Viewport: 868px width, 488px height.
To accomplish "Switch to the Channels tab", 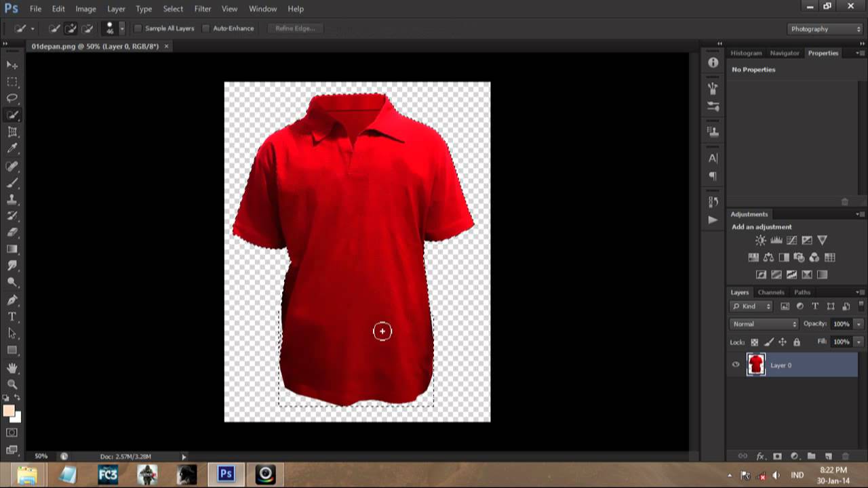I will [x=771, y=292].
